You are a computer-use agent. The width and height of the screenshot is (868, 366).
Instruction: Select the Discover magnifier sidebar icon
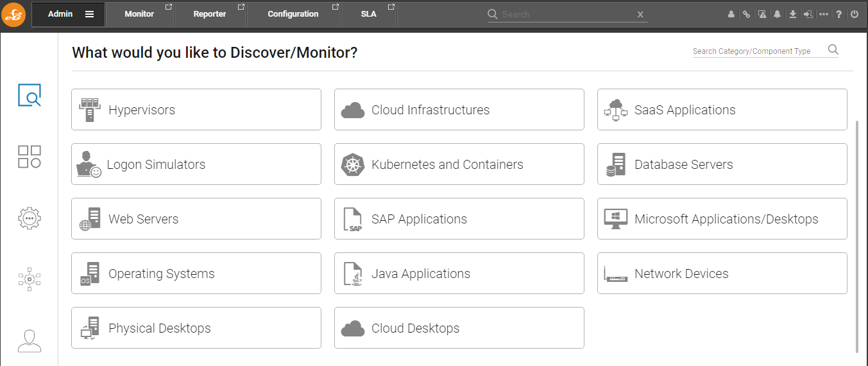tap(30, 95)
